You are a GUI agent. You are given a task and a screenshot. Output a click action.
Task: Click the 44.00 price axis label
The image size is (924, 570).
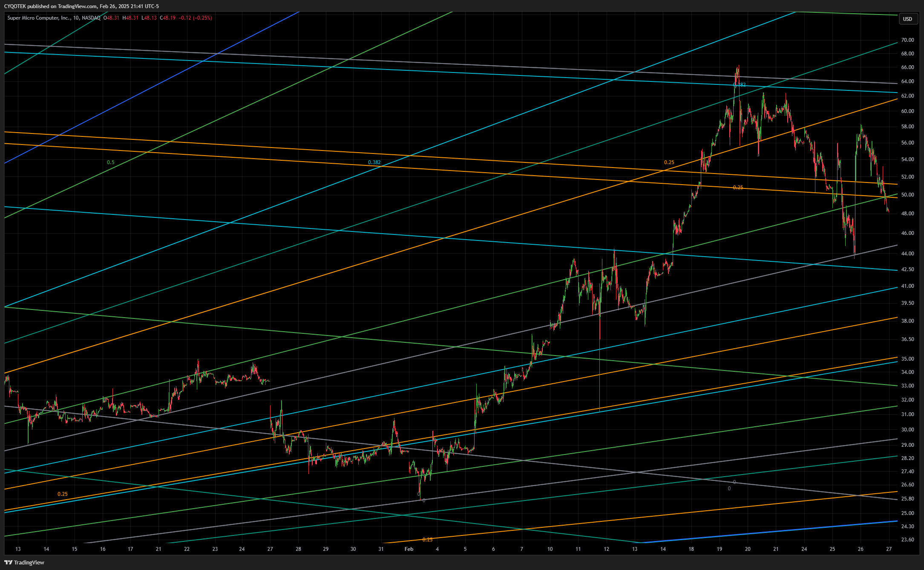(x=907, y=254)
